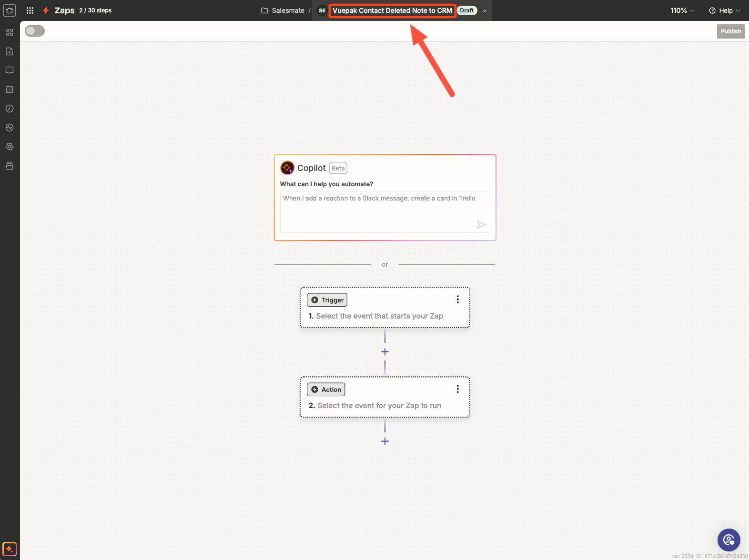Toggle the Zap on/off switch
The width and height of the screenshot is (749, 560).
(x=35, y=31)
